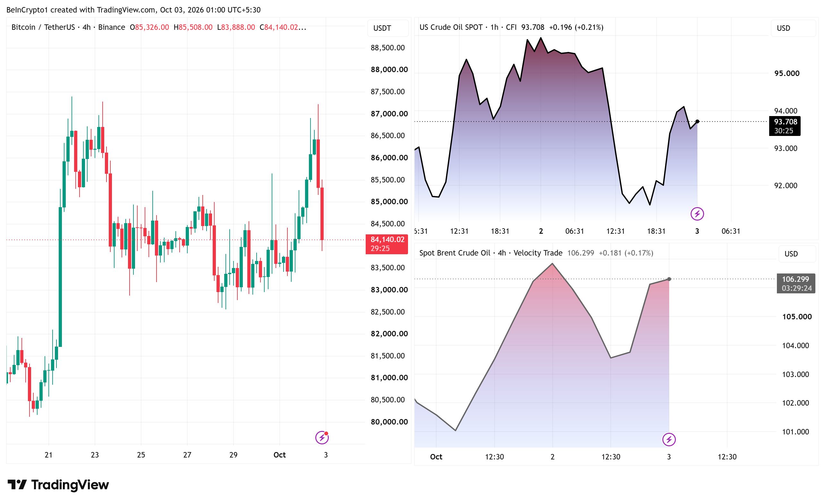Viewport: 825px width, 504px height.
Task: Click the Spot Brent Crude Oil title
Action: (455, 253)
